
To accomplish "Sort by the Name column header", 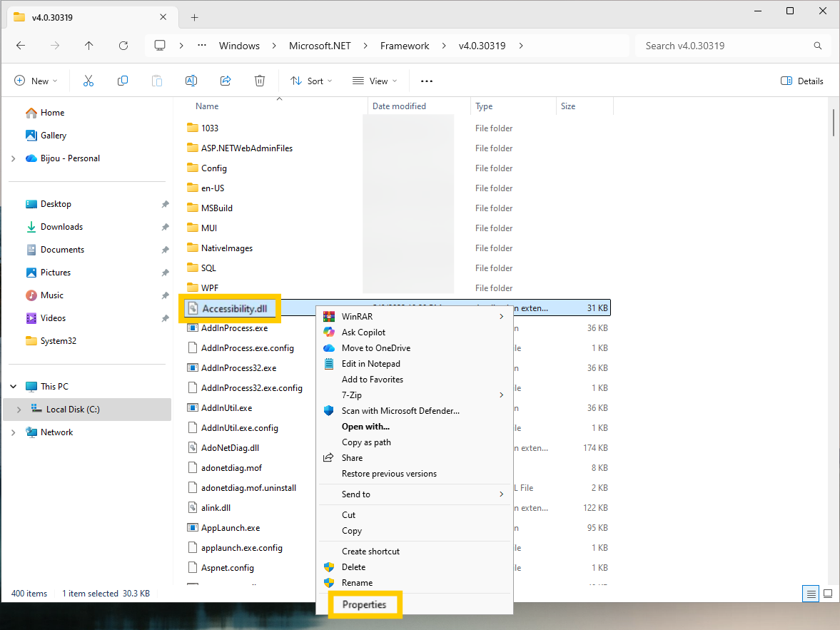I will tap(207, 106).
